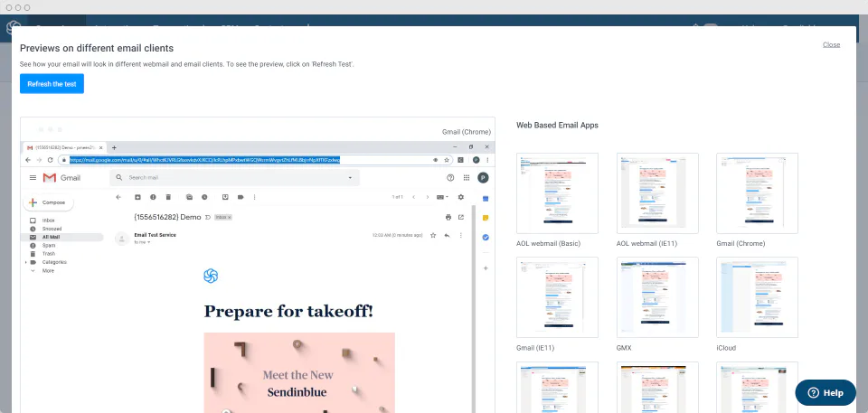Open the message More options dots
868x413 pixels.
[x=460, y=235]
